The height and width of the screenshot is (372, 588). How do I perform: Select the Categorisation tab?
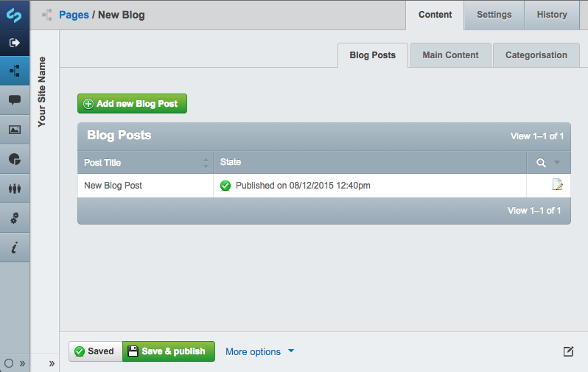point(536,55)
